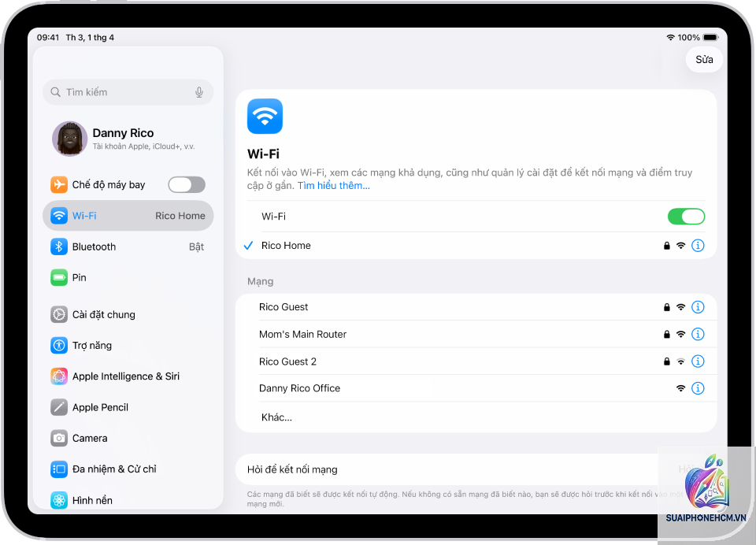
Task: Click the Camera icon in sidebar
Action: pyautogui.click(x=59, y=438)
